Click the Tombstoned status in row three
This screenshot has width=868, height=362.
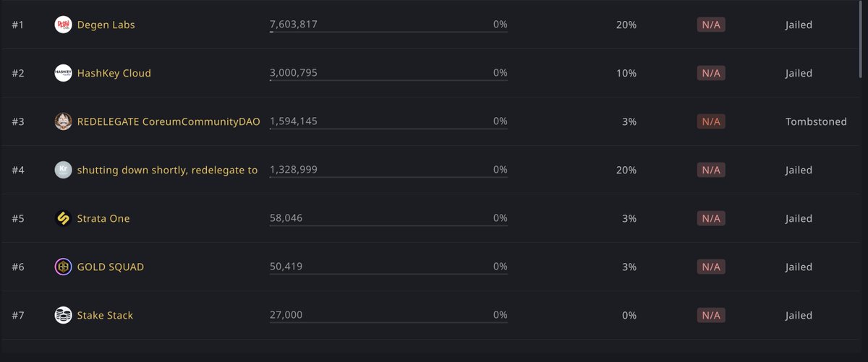(816, 121)
